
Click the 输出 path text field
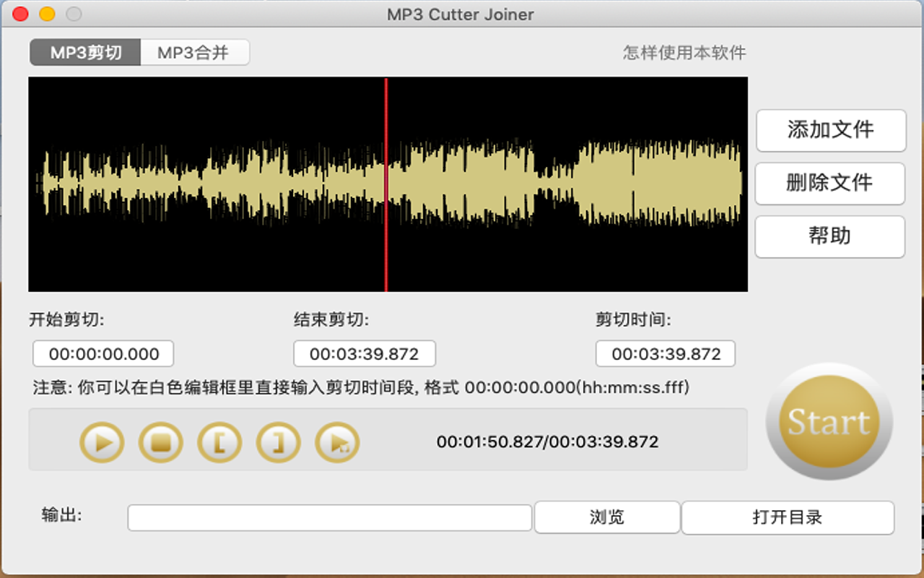click(x=330, y=517)
